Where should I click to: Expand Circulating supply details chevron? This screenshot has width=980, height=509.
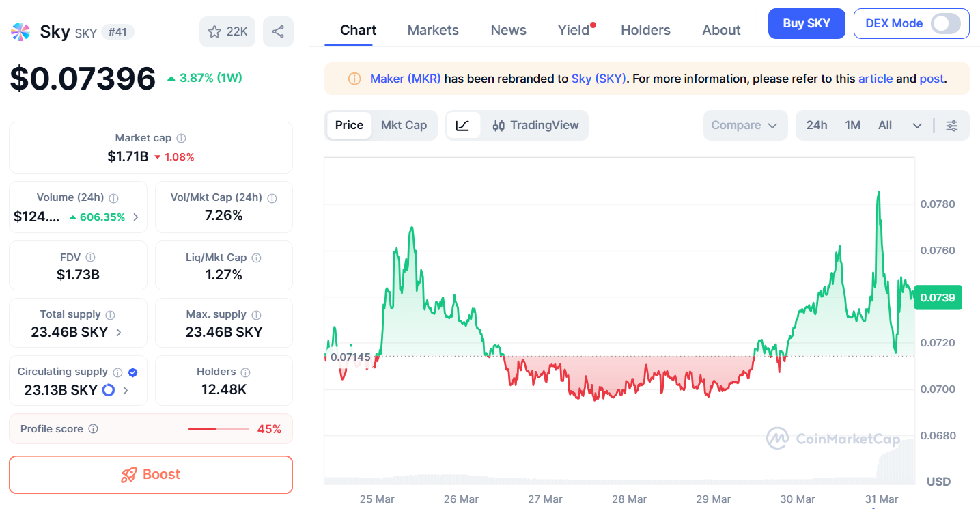tap(125, 391)
